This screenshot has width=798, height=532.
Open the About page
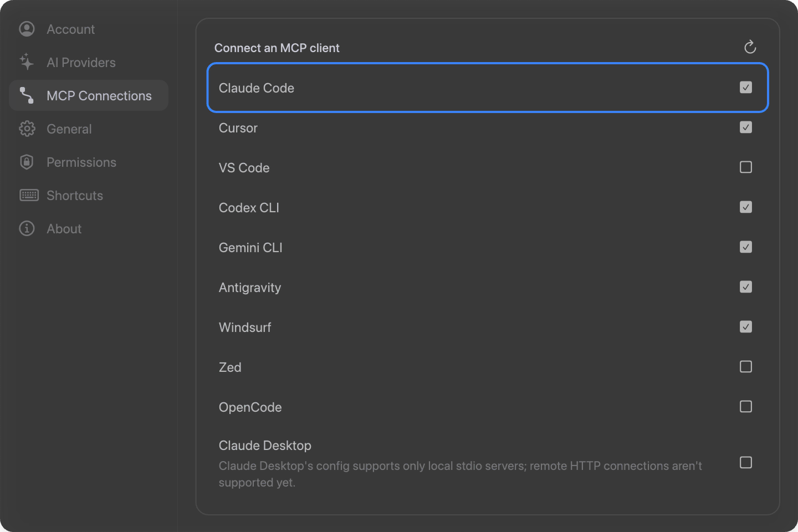89,228
